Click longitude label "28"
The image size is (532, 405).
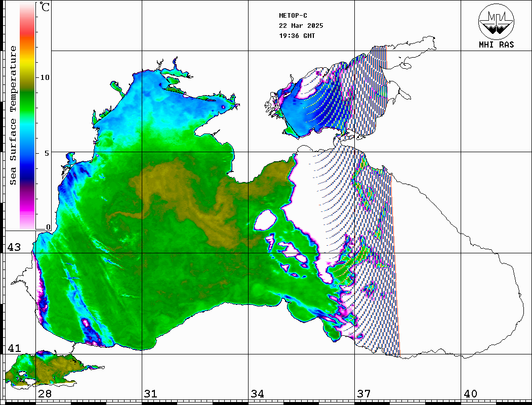click(x=45, y=394)
